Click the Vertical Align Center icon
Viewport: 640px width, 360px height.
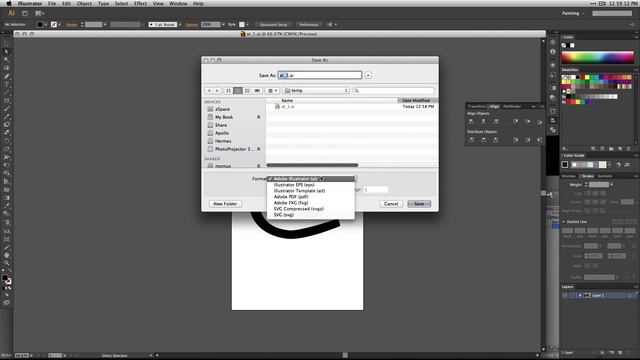coord(528,122)
